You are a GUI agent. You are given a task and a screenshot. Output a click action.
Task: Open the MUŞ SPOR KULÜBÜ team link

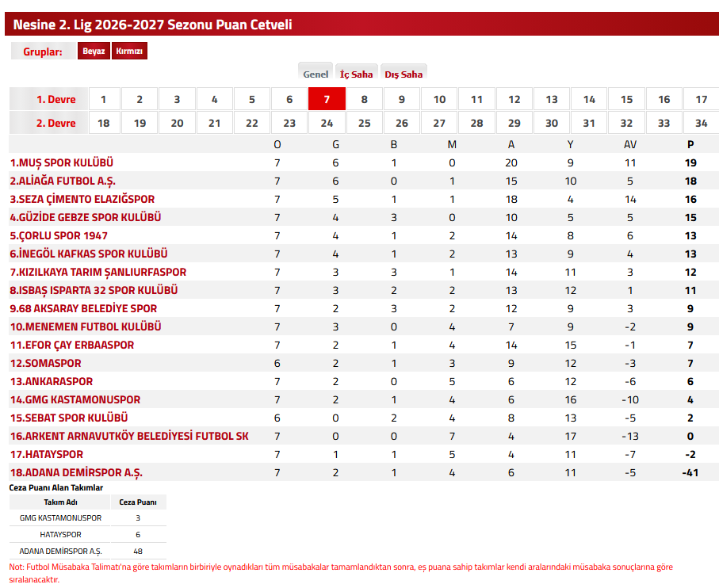coord(62,162)
